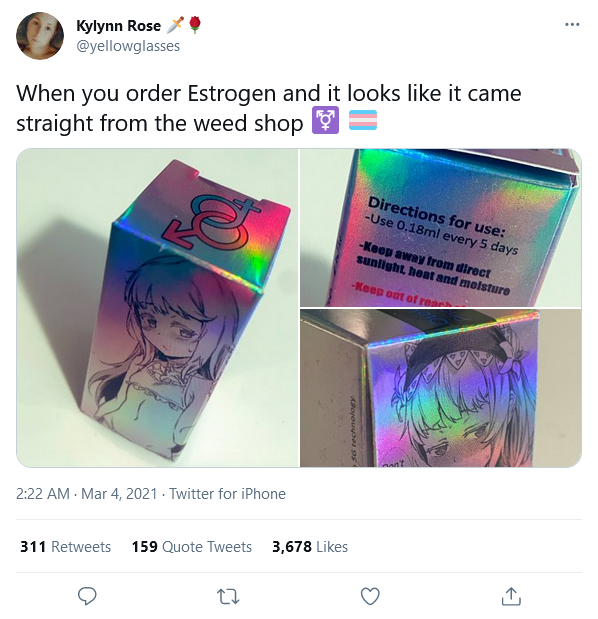Viewport: 598px width, 619px height.
Task: Click the rose emoji beside the name
Action: (x=195, y=25)
